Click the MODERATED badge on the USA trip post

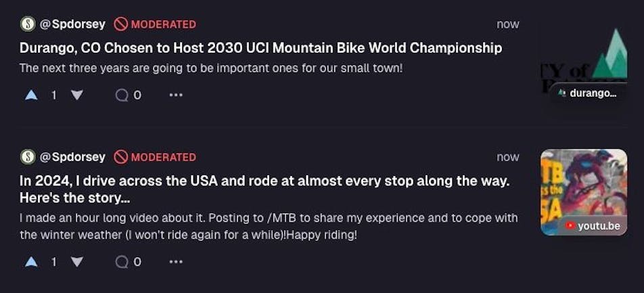click(x=156, y=157)
